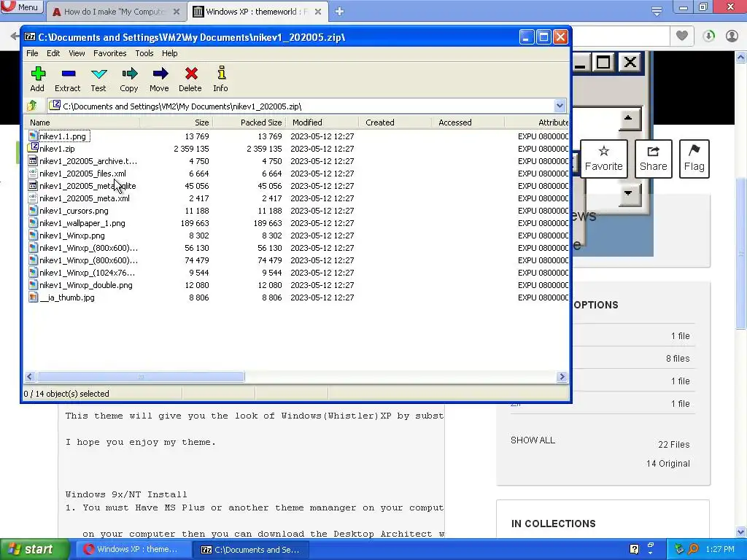Sort by Accessed column header
This screenshot has width=747, height=560.
tap(468, 122)
